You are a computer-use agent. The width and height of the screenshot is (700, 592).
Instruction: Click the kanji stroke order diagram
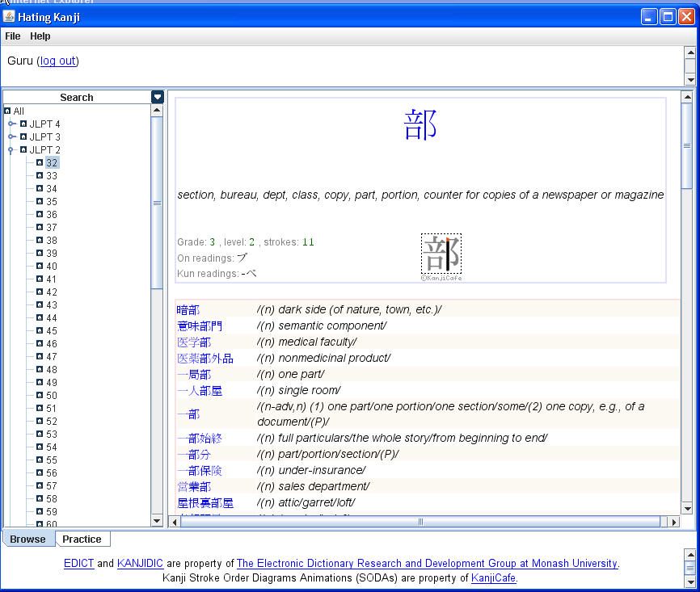pyautogui.click(x=441, y=253)
